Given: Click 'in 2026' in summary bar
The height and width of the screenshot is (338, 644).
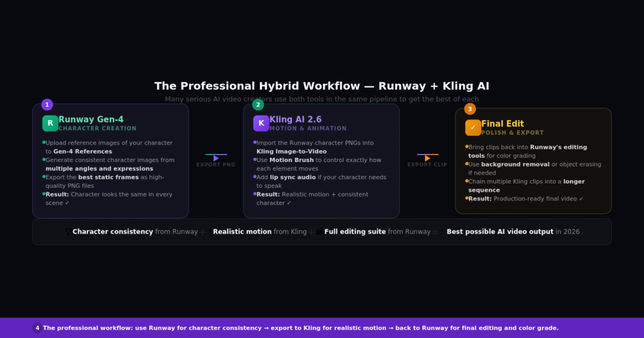Looking at the screenshot, I should pyautogui.click(x=568, y=232).
